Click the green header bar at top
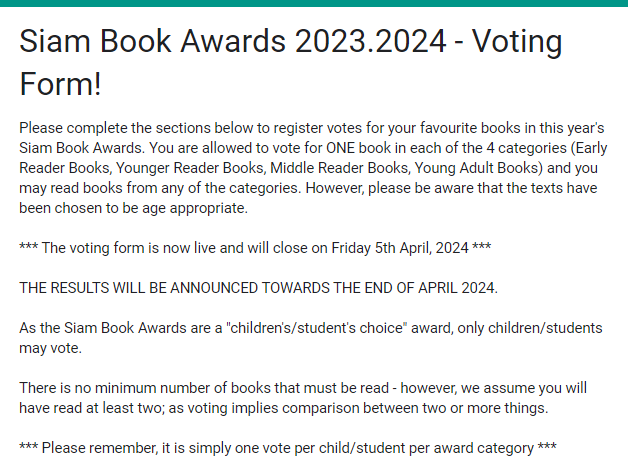This screenshot has height=475, width=628. tap(314, 3)
